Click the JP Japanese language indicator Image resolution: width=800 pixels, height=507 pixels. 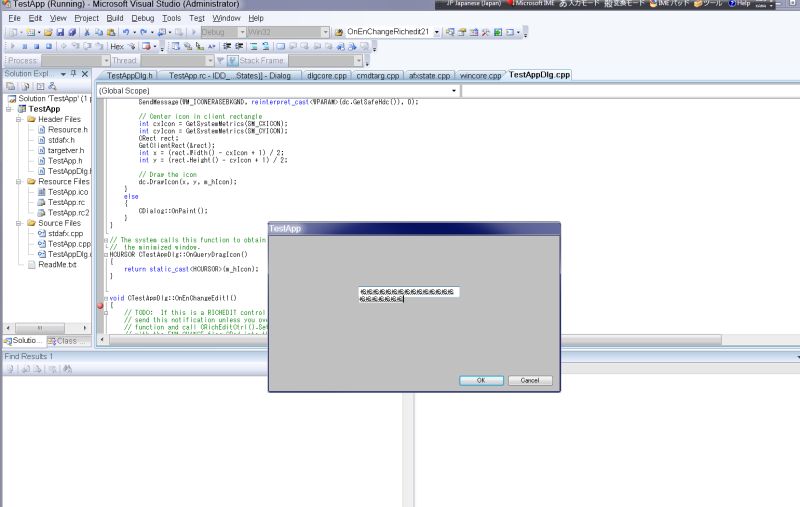473,4
